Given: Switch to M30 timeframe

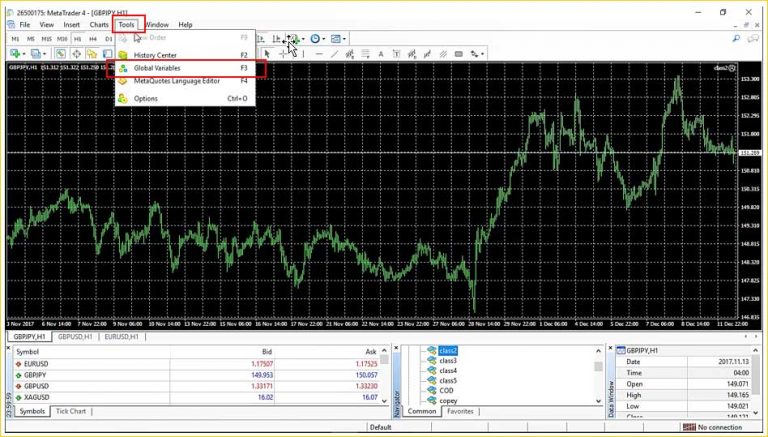Looking at the screenshot, I should (62, 39).
